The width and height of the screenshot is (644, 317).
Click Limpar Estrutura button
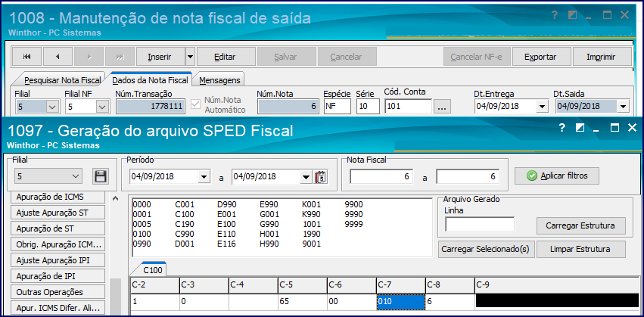581,249
